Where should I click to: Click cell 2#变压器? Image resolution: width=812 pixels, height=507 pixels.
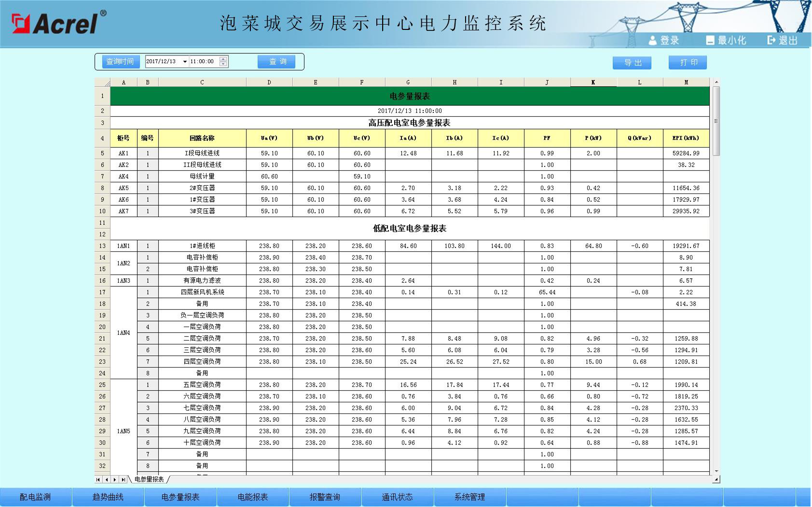tap(202, 188)
